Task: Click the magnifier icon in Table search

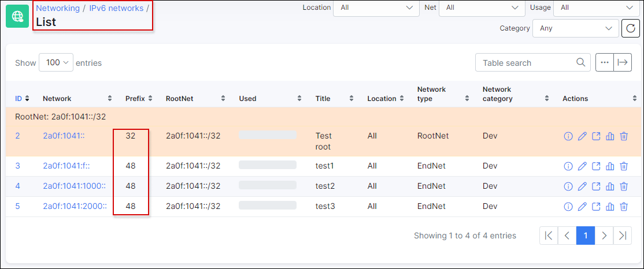Action: pos(580,62)
